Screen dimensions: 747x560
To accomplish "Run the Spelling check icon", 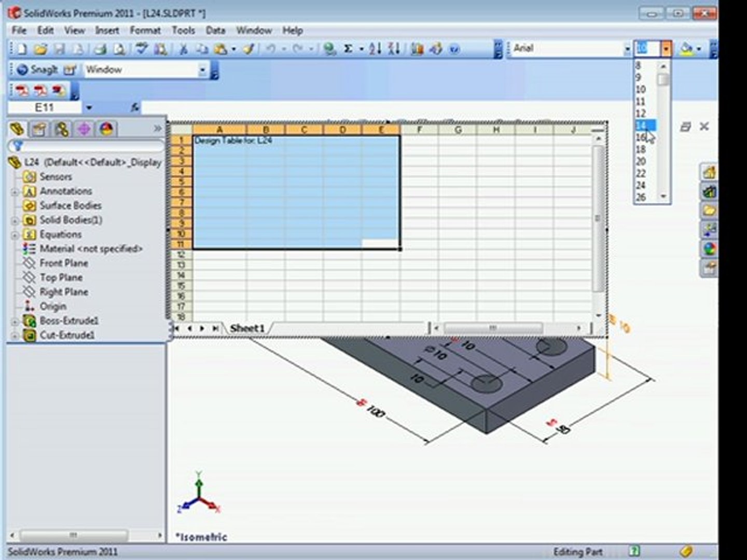I will [141, 49].
